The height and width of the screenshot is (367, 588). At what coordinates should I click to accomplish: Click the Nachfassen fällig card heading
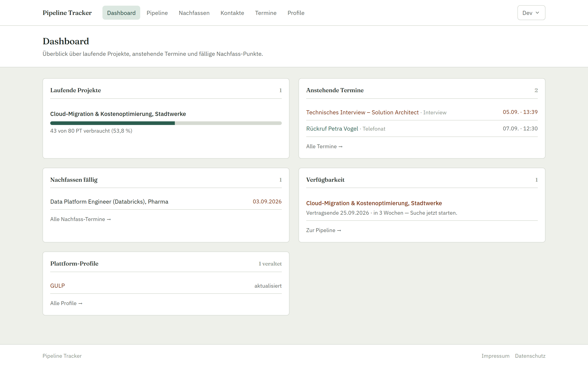click(x=74, y=180)
